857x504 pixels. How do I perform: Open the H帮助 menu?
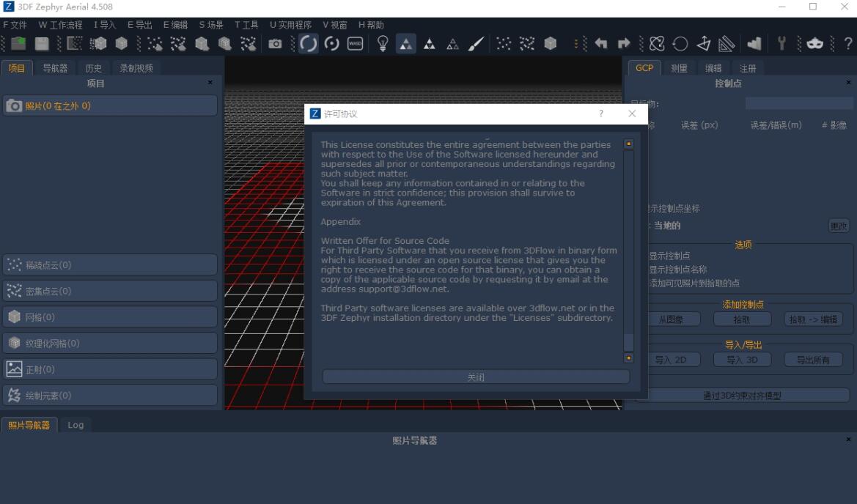click(370, 25)
